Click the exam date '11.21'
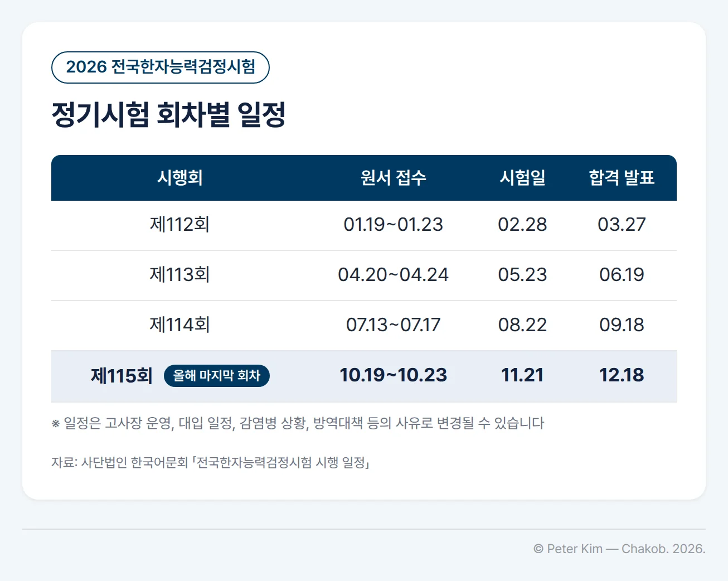 (x=522, y=375)
